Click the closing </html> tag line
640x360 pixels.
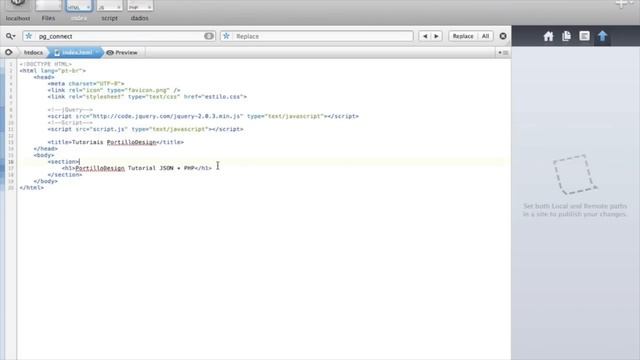click(x=31, y=188)
